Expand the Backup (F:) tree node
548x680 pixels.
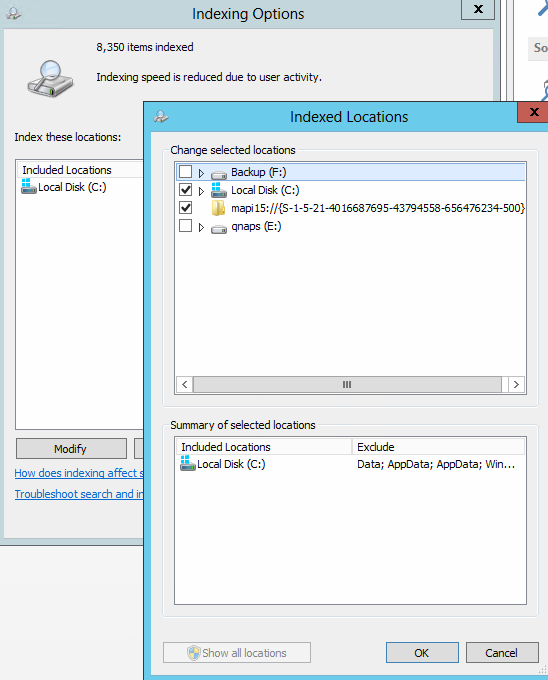201,173
